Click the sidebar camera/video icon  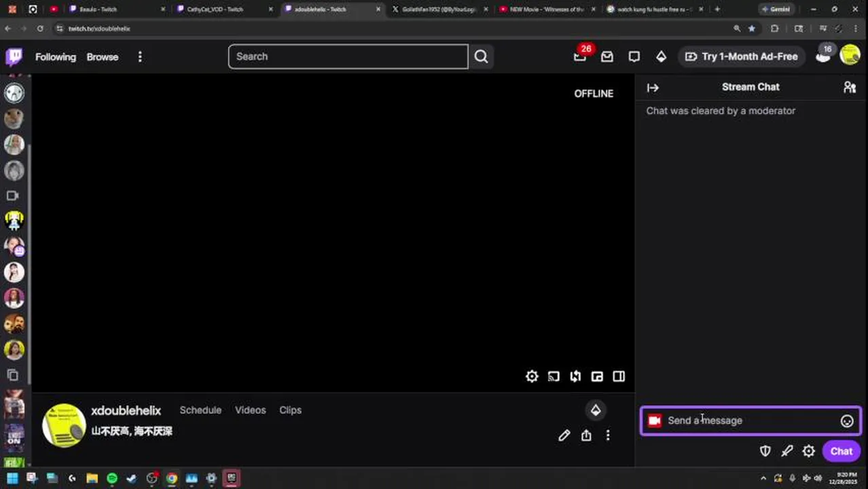point(12,196)
